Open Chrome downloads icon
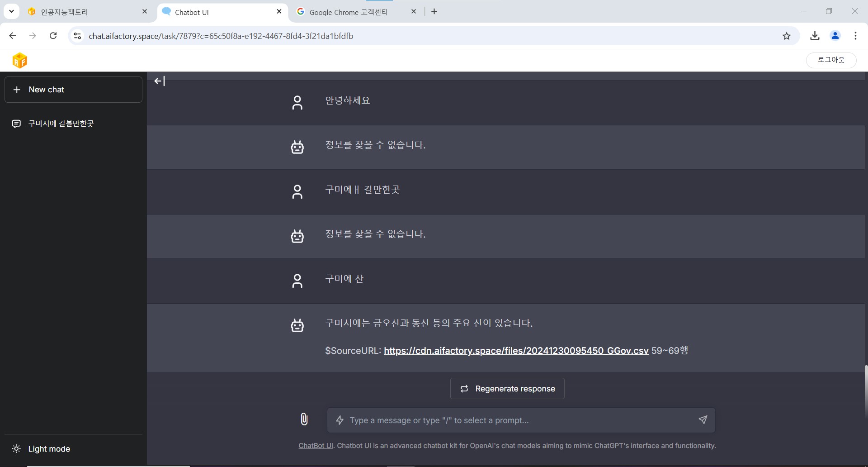Screen dimensions: 868x467 click(x=815, y=36)
